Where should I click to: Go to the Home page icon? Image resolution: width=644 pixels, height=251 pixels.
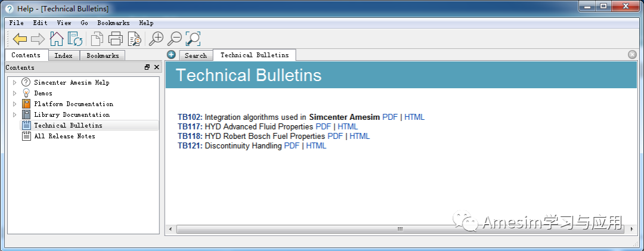57,39
